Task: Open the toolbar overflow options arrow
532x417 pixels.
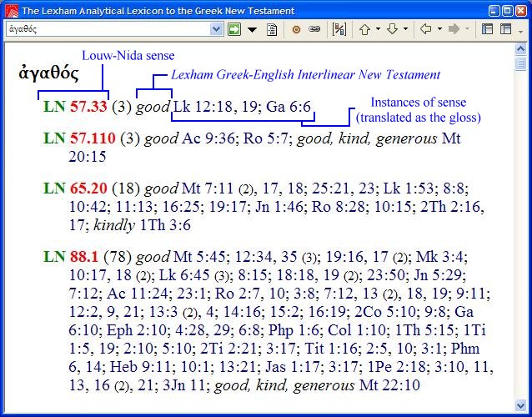Action: click(x=521, y=32)
